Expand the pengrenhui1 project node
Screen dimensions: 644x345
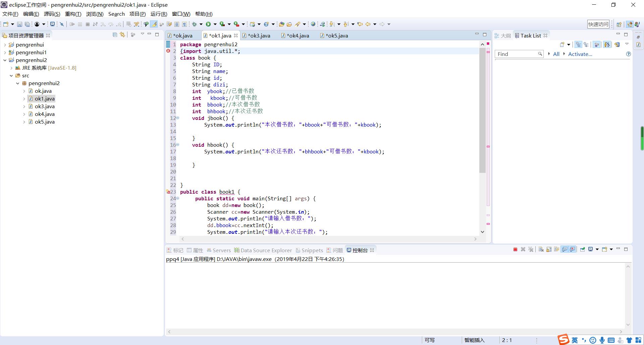(x=5, y=52)
